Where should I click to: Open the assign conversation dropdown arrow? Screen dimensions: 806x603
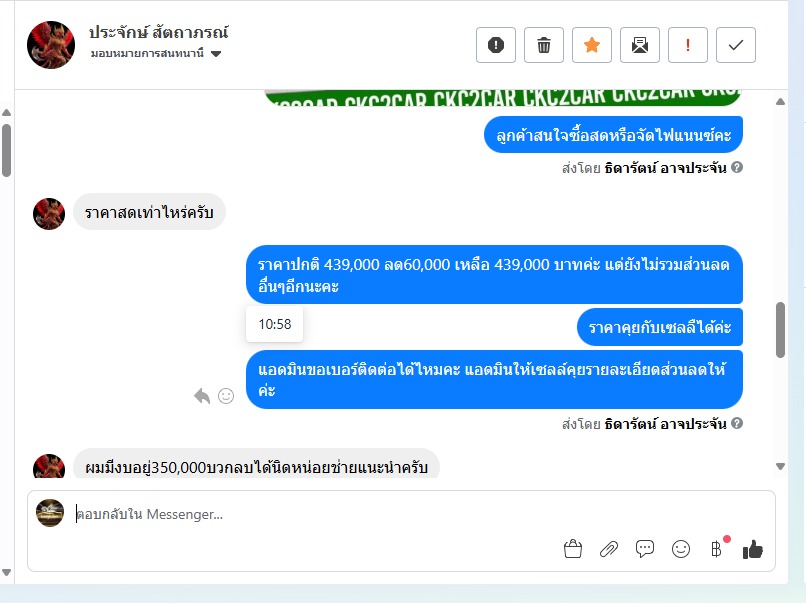pyautogui.click(x=216, y=53)
